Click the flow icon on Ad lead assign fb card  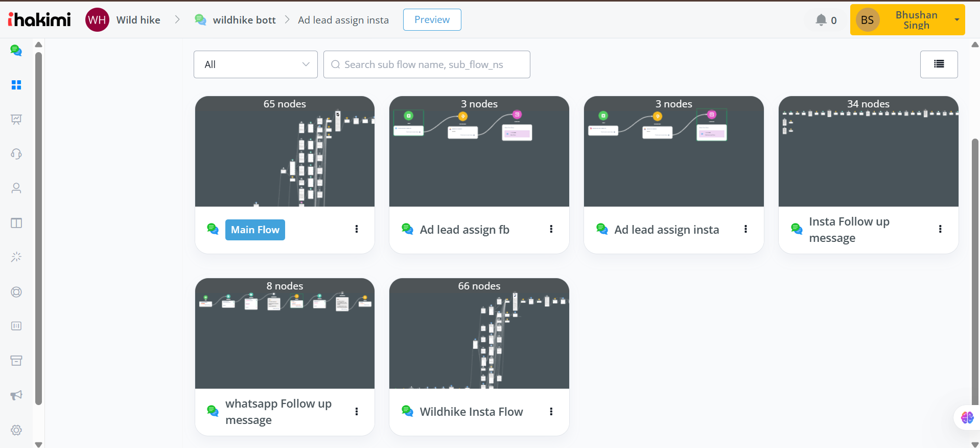pos(407,229)
